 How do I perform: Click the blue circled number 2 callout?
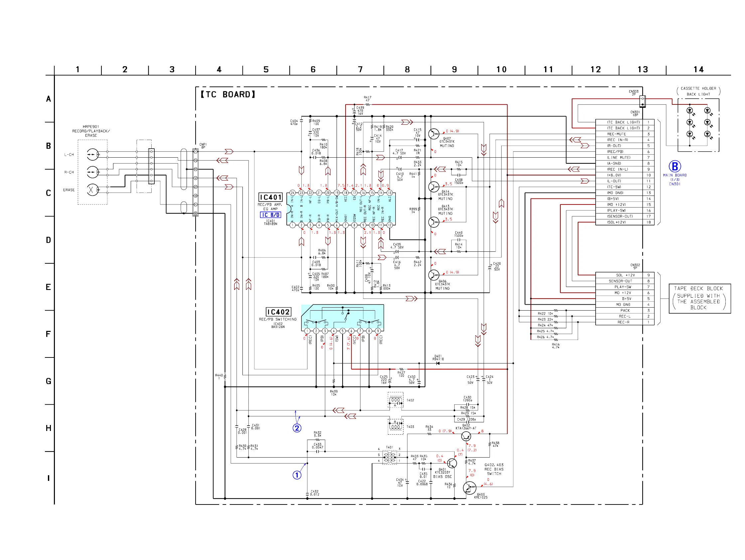pyautogui.click(x=297, y=428)
